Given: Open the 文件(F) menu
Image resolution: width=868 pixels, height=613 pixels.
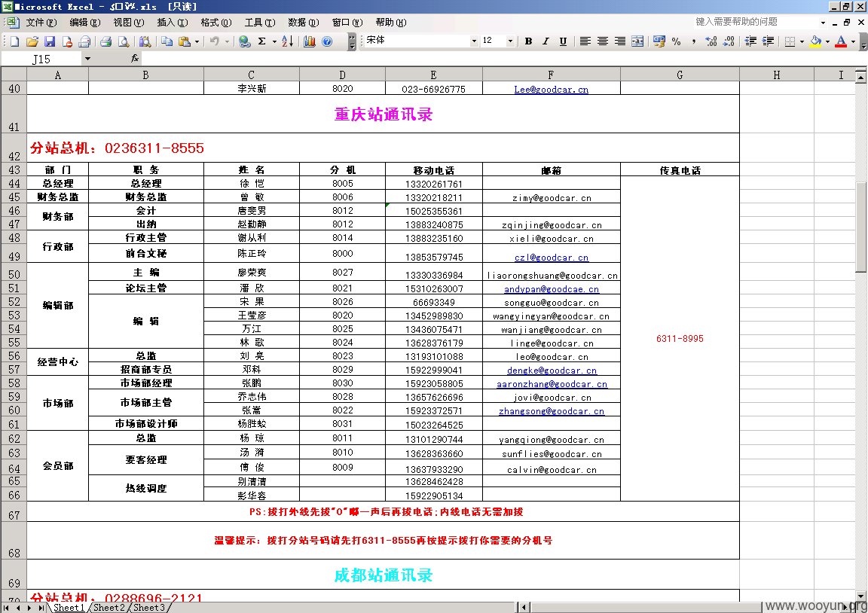Looking at the screenshot, I should click(41, 23).
